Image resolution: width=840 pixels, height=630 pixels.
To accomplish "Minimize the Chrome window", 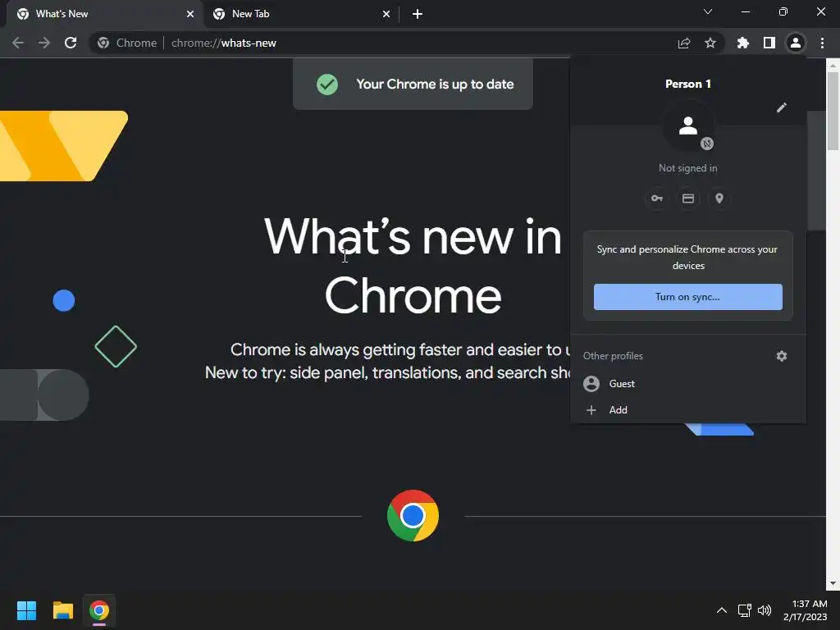I will [745, 11].
